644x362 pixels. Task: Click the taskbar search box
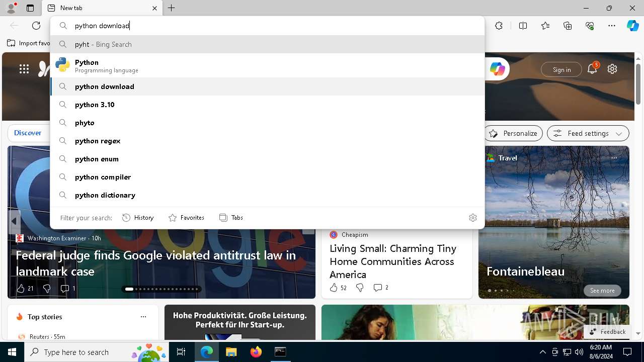pos(97,352)
